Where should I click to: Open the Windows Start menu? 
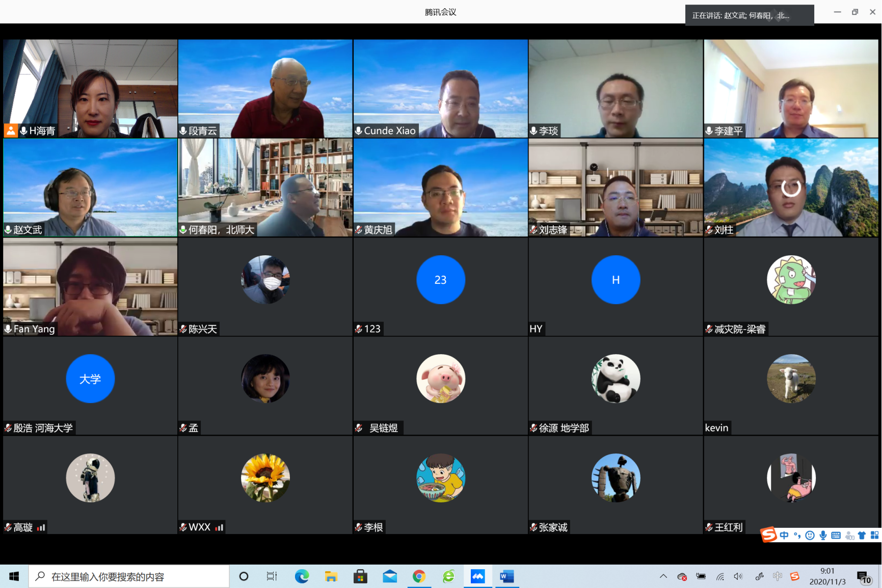tap(14, 576)
